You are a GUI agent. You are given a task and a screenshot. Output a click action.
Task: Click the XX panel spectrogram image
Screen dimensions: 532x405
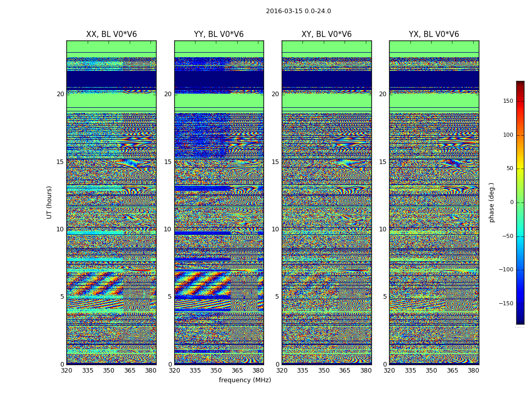[111, 202]
